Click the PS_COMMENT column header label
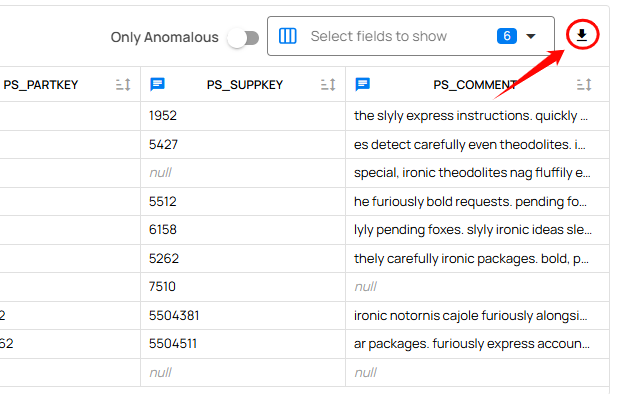This screenshot has width=619, height=394. pyautogui.click(x=475, y=84)
